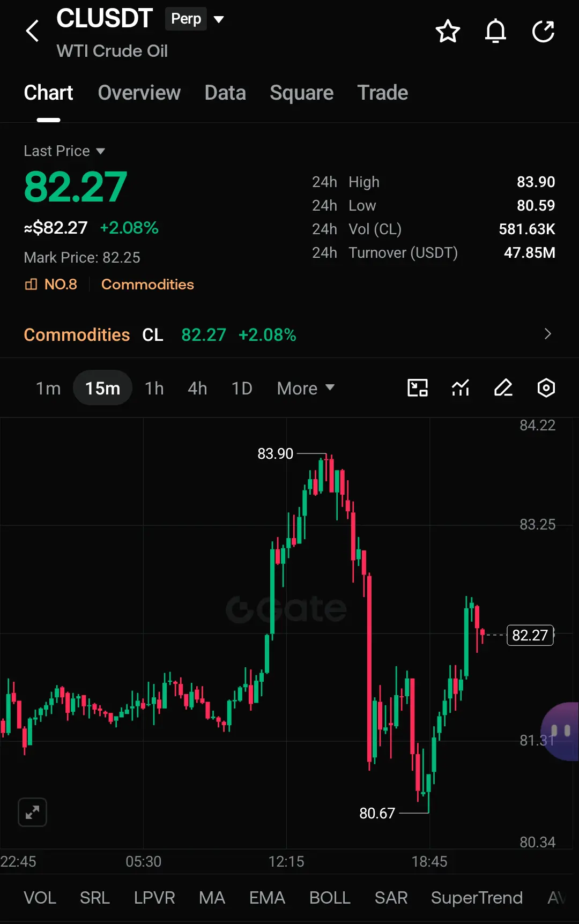Viewport: 579px width, 924px height.
Task: Tap the 24h Turnover value 47.85M
Action: 530,253
